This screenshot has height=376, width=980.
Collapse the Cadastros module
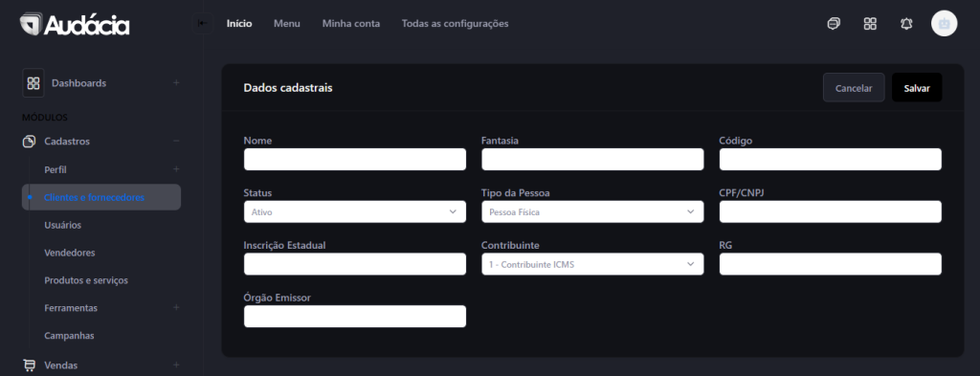coord(176,142)
